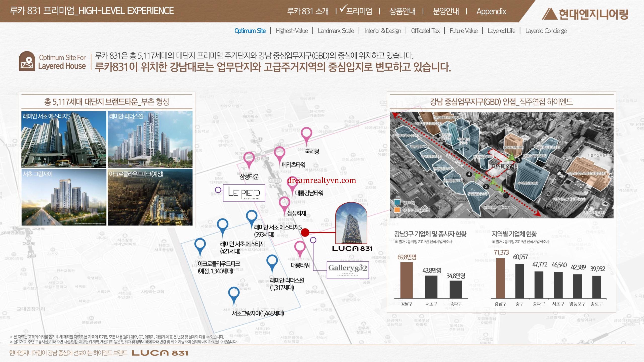Open the 상품안내 menu item
The image size is (644, 362).
click(402, 11)
